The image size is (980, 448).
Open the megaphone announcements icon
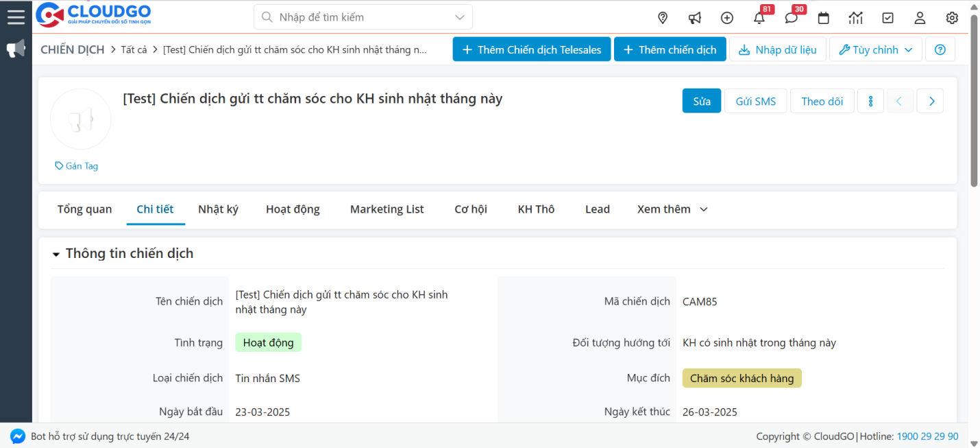pyautogui.click(x=695, y=18)
